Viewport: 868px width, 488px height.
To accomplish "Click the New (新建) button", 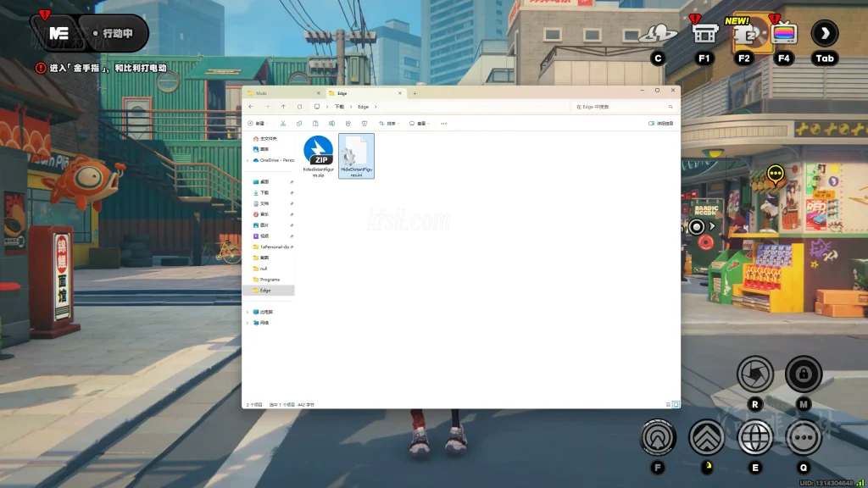I will [257, 124].
